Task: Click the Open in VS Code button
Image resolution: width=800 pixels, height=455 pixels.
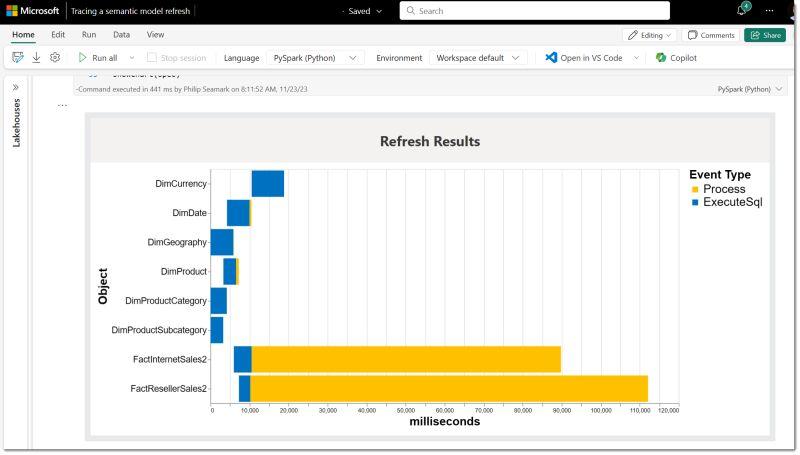Action: coord(585,58)
